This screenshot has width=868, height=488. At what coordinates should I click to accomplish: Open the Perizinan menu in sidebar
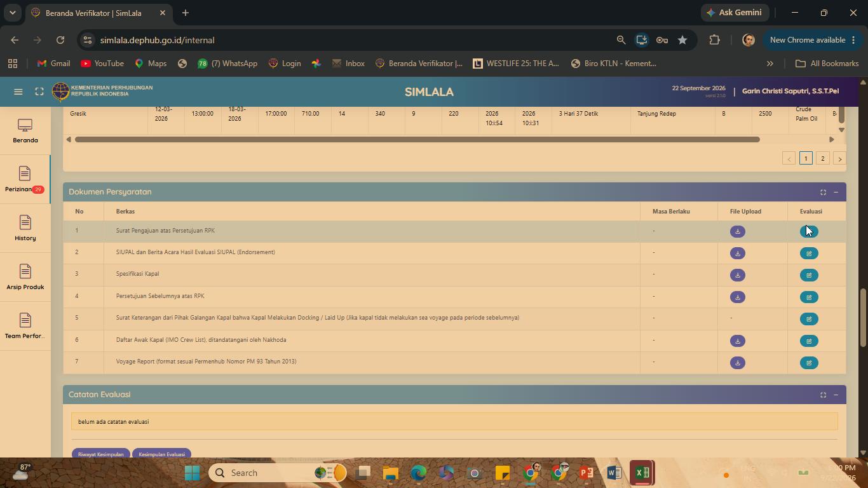point(25,180)
